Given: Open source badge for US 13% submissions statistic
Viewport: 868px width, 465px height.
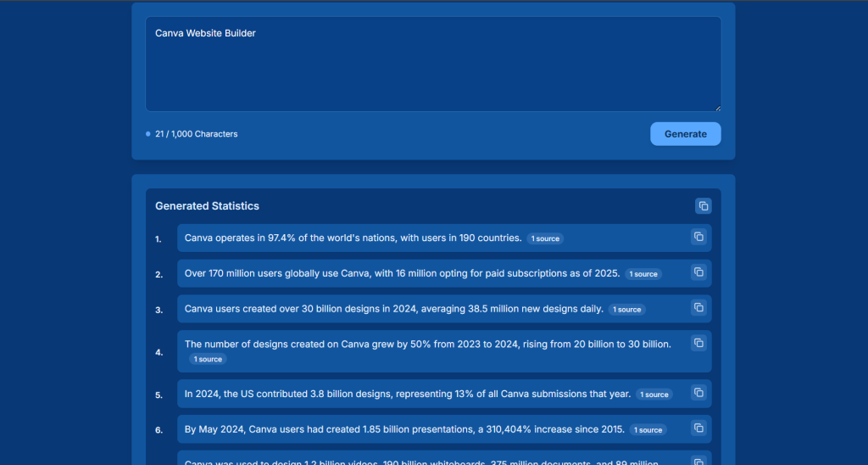Looking at the screenshot, I should click(654, 395).
